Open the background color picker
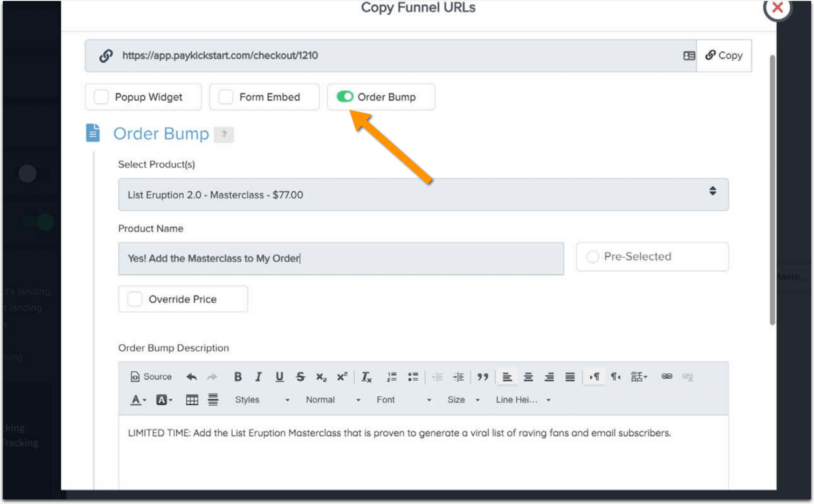 (x=164, y=400)
